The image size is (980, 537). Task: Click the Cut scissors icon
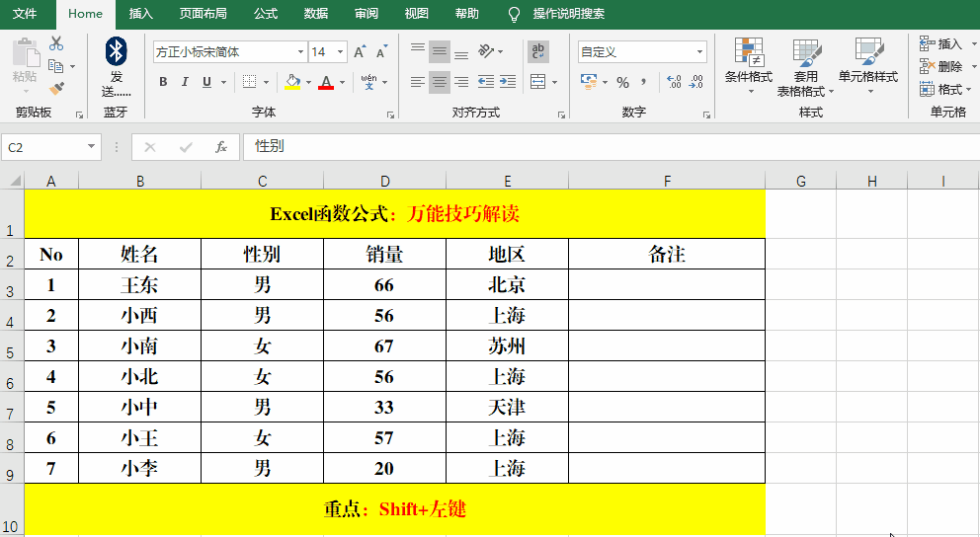56,43
